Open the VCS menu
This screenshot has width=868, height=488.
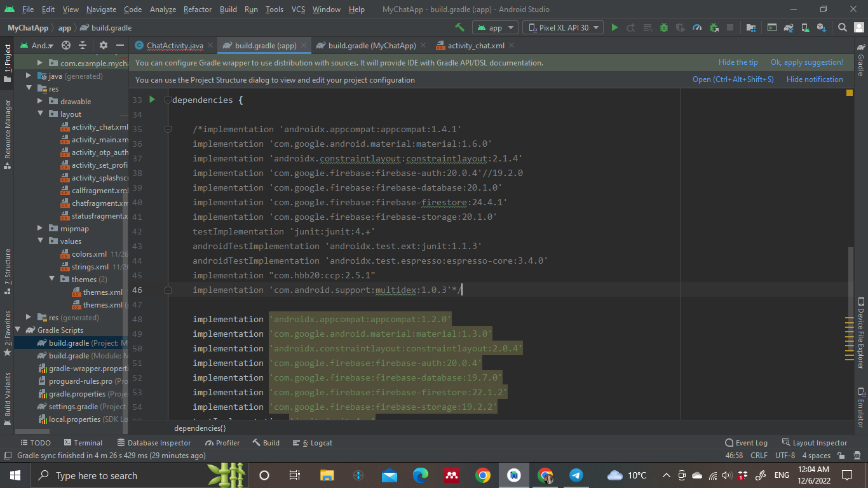coord(298,10)
